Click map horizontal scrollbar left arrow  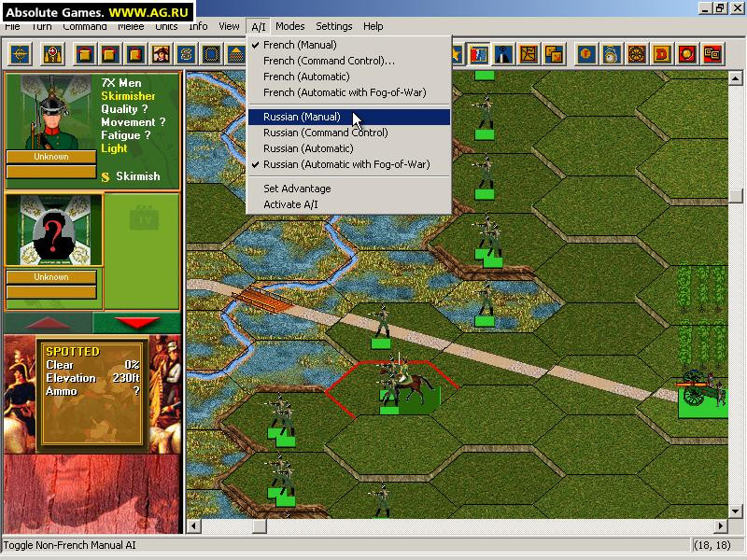[x=193, y=526]
